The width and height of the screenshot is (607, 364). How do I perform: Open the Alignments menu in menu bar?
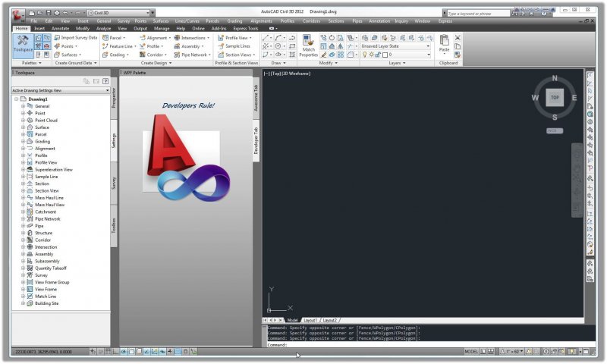[x=261, y=21]
